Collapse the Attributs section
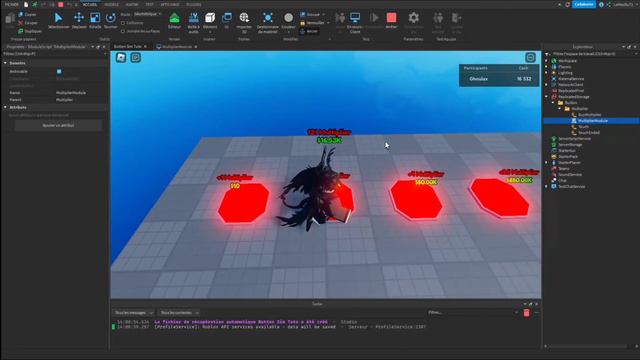Screen dimensions: 640x360 (x=5, y=107)
